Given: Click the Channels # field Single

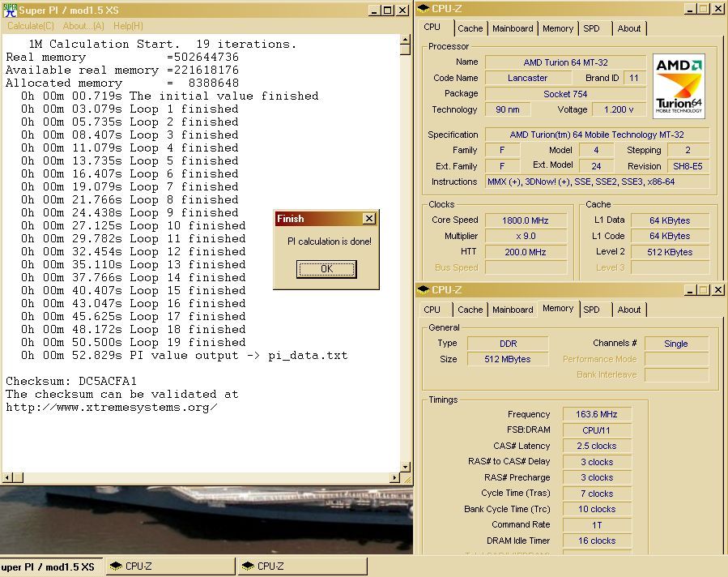Looking at the screenshot, I should 676,344.
